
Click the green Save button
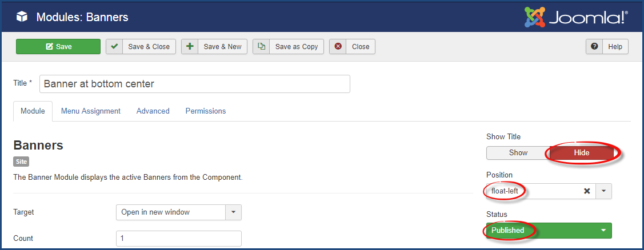58,46
